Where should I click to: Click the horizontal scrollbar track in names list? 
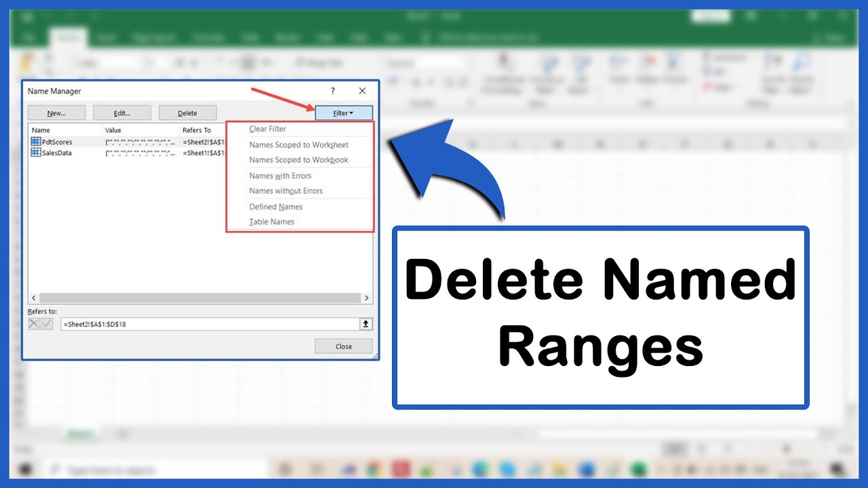point(200,298)
